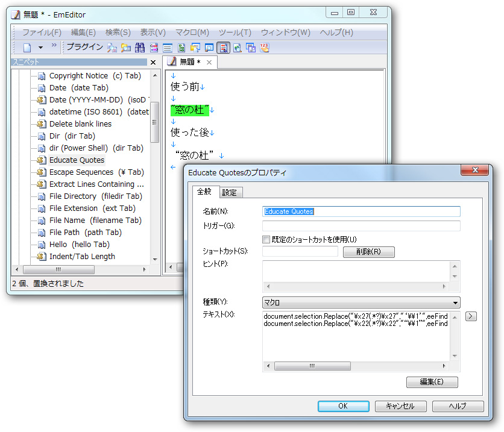Click the overlapping windows plugin icon
The width and height of the screenshot is (504, 432).
(251, 48)
